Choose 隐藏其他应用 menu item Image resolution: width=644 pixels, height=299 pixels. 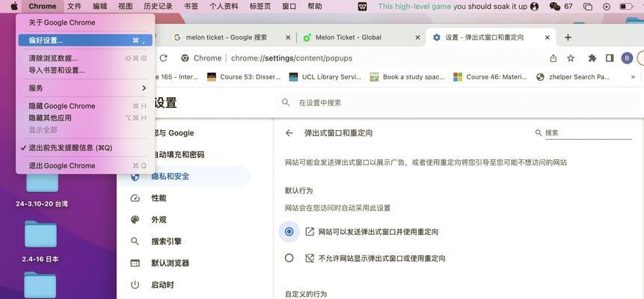tap(85, 118)
